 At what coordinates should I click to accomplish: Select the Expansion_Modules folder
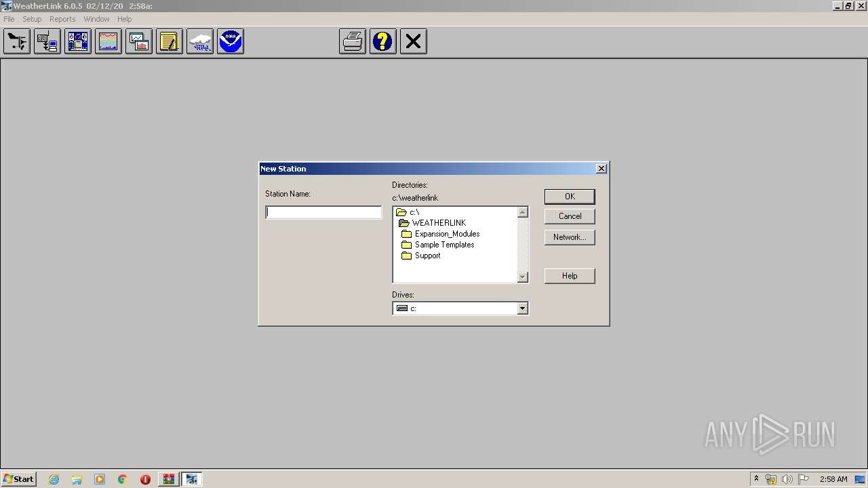(x=441, y=234)
